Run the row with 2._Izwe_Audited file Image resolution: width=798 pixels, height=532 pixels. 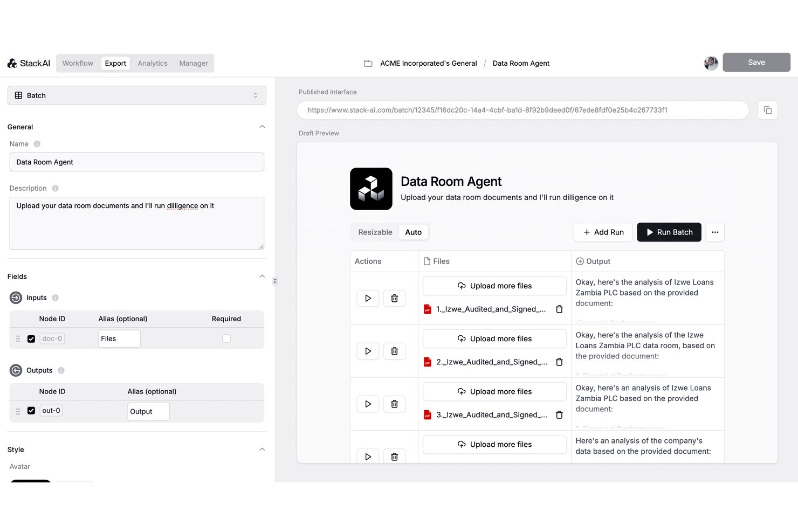coord(368,351)
